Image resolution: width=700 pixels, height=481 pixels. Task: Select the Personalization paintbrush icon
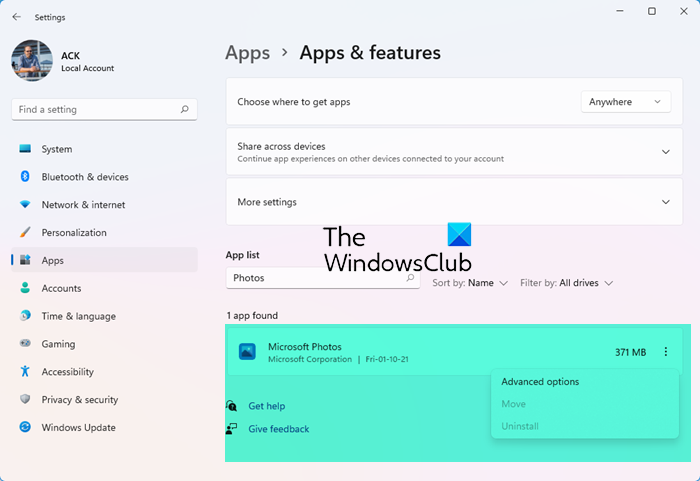tap(25, 232)
